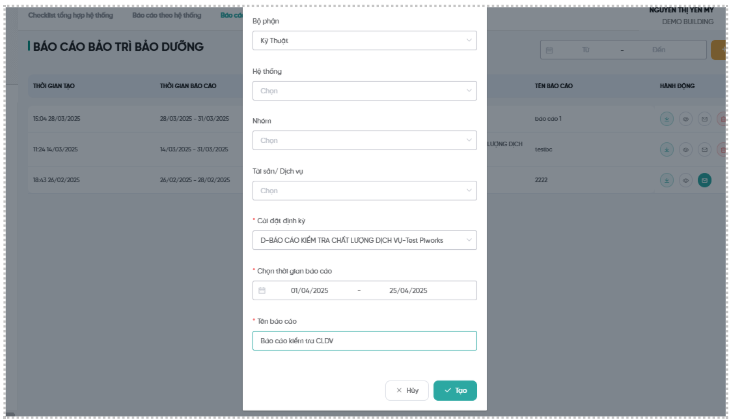Cancel the dialog with the 'Hủy' button
Viewport: 732px width, 420px height.
407,391
